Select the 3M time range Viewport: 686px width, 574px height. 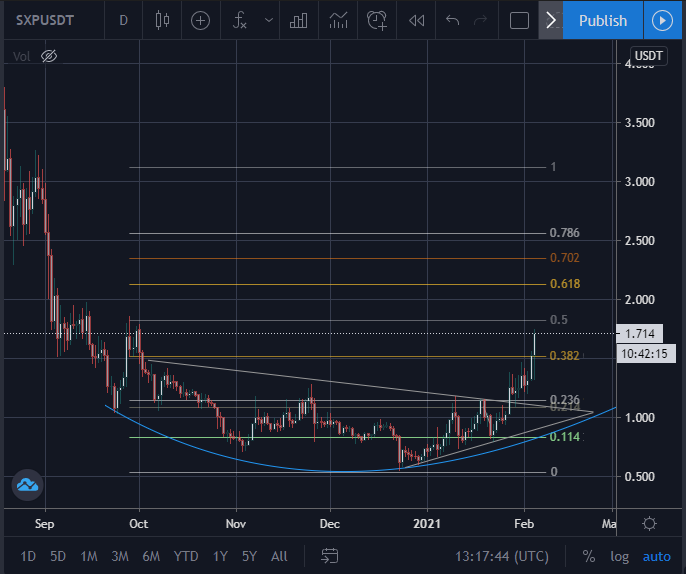click(x=120, y=556)
